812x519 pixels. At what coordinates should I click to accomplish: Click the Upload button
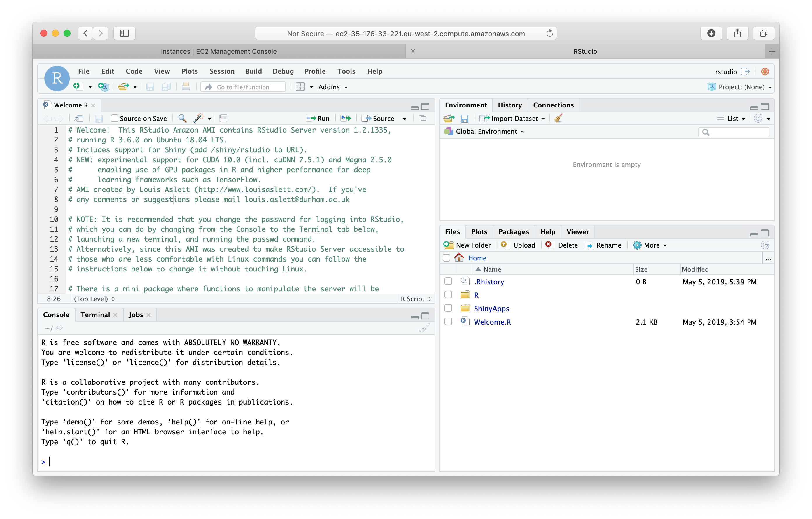pos(518,245)
